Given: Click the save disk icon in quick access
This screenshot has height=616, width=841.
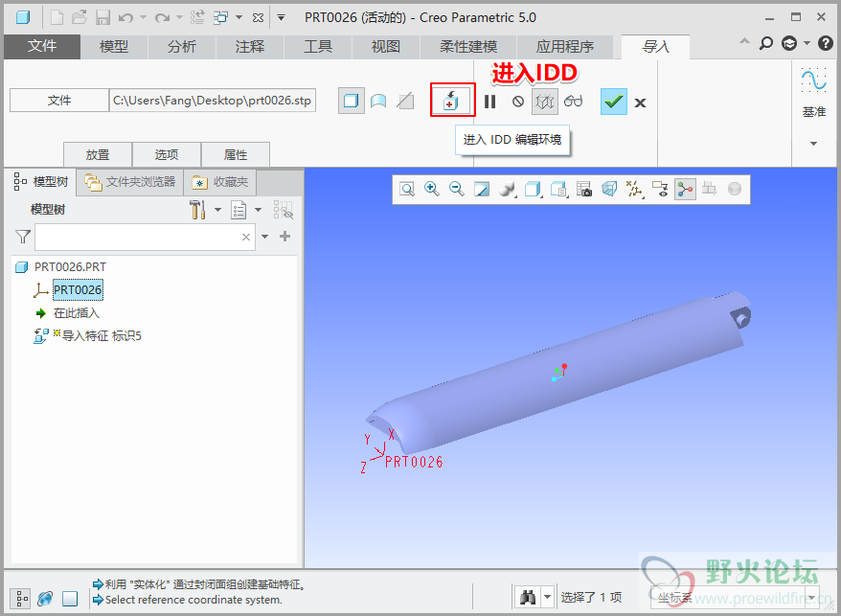Looking at the screenshot, I should (103, 17).
